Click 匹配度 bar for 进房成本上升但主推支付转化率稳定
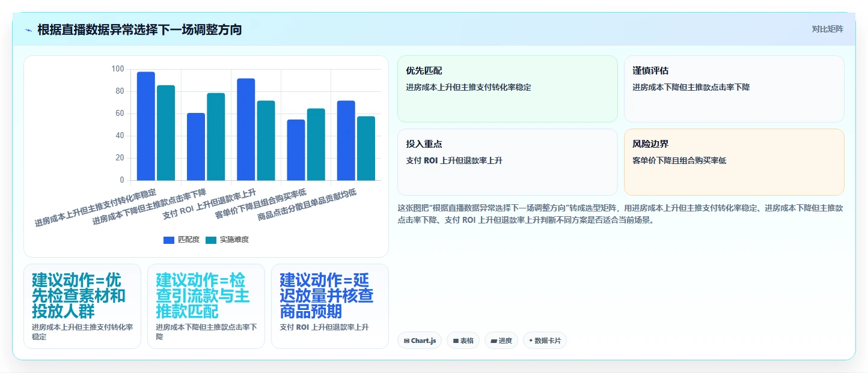Screen dimensions: 868x373 click(x=146, y=126)
